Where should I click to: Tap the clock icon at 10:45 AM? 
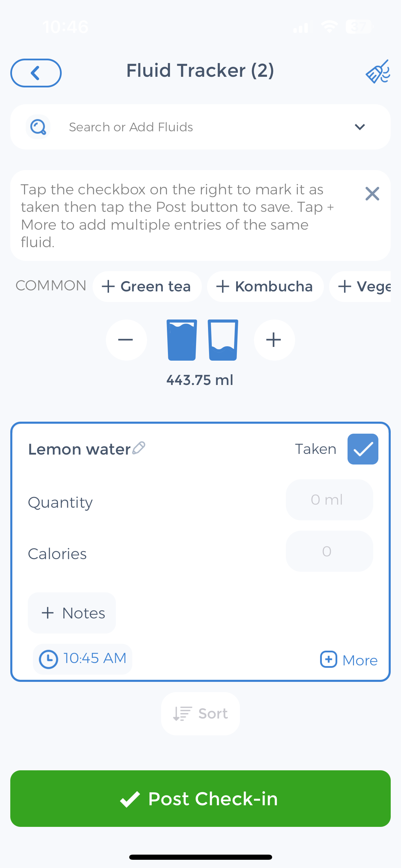48,659
